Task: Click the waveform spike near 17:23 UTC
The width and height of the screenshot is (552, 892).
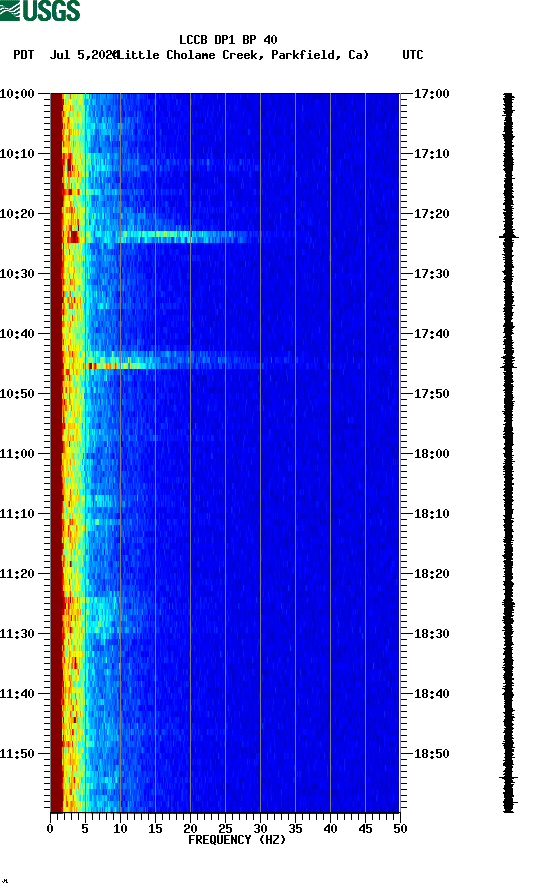Action: click(509, 237)
